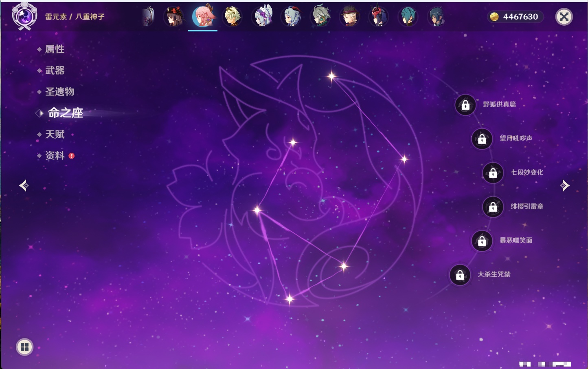View the locked 暴恶嗤笑面 constellation node
The height and width of the screenshot is (369, 588).
tap(482, 241)
